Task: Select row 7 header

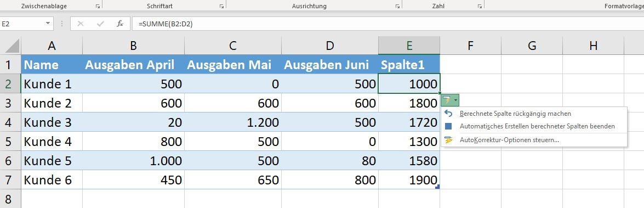Action: pyautogui.click(x=10, y=179)
